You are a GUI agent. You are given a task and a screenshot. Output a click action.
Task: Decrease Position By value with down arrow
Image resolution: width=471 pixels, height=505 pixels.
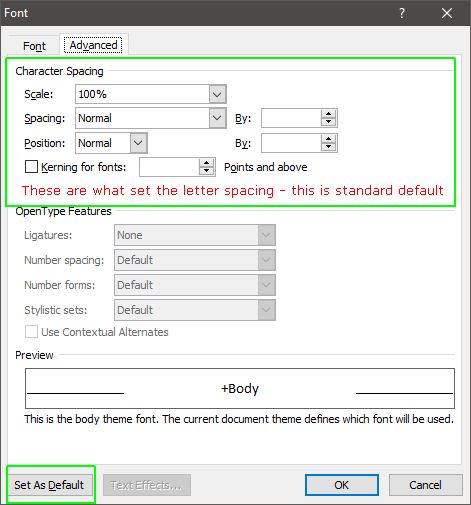pos(329,147)
